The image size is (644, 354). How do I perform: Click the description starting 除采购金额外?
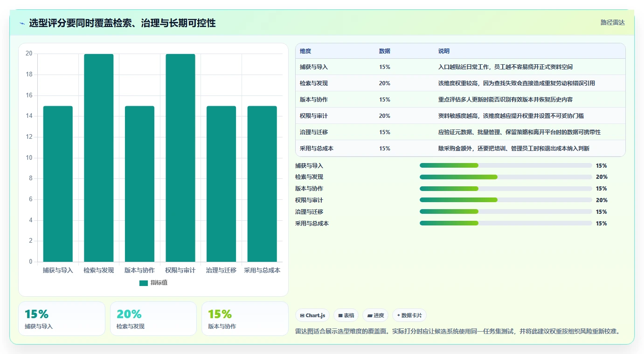pyautogui.click(x=514, y=149)
